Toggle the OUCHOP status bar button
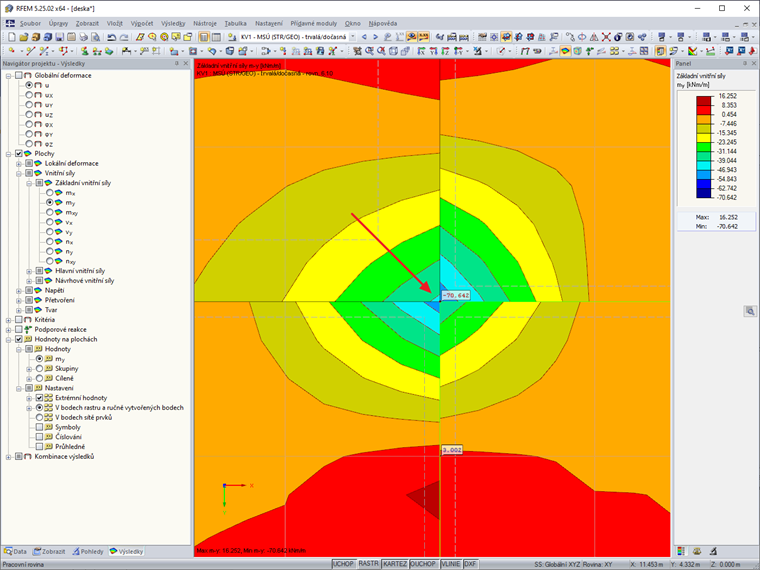The width and height of the screenshot is (760, 570). click(x=423, y=564)
